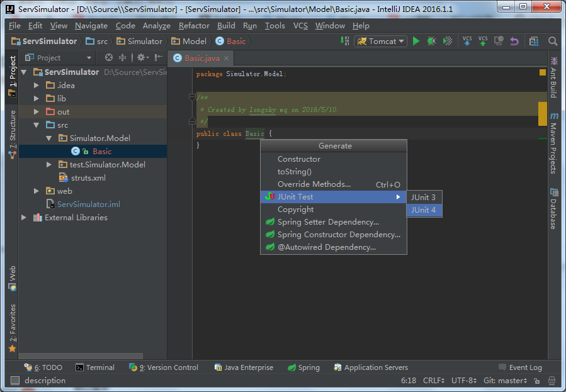Click the VCS Commit Changes icon
Screen dimensions: 566x392
point(483,41)
